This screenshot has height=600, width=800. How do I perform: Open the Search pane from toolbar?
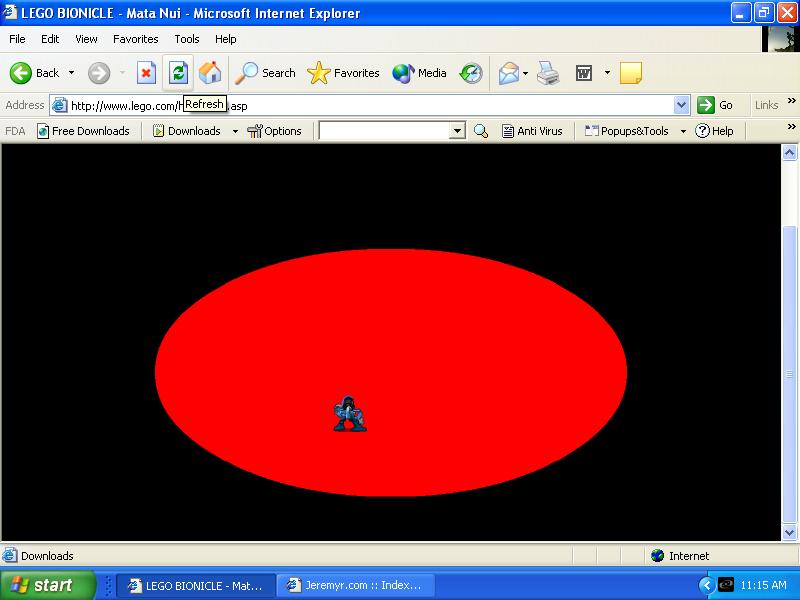click(265, 73)
